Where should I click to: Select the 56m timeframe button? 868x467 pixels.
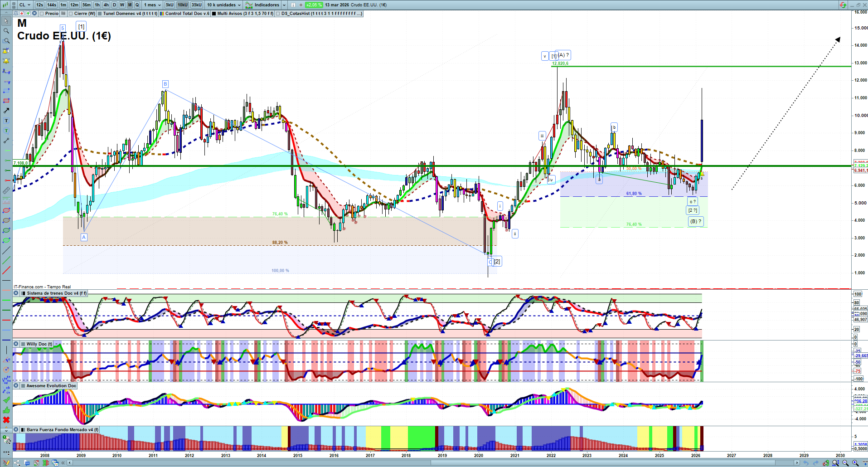(x=87, y=5)
